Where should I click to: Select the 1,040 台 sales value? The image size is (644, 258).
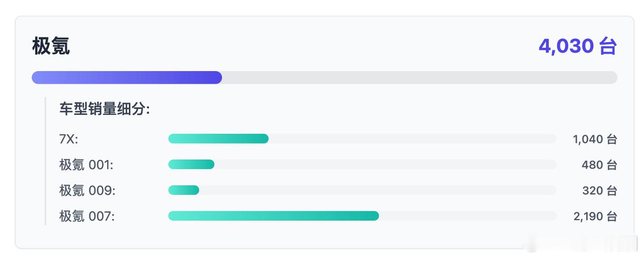(595, 139)
